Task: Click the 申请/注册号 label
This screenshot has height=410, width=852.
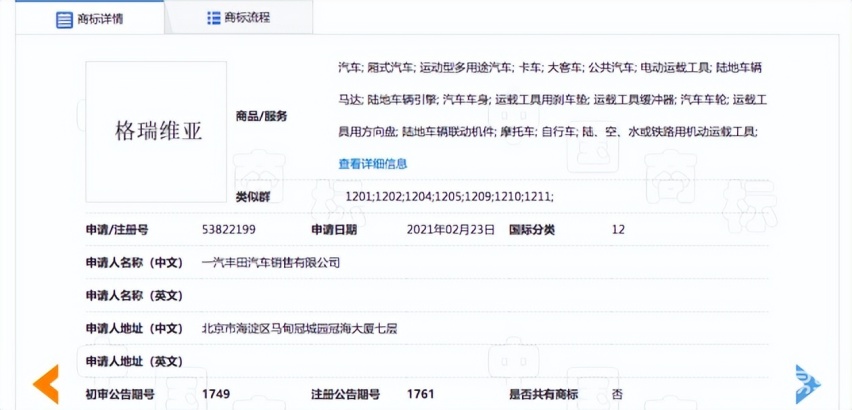Action: click(x=117, y=230)
